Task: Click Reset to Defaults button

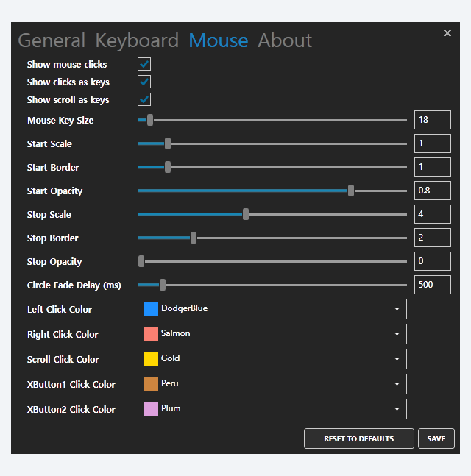Action: point(358,438)
